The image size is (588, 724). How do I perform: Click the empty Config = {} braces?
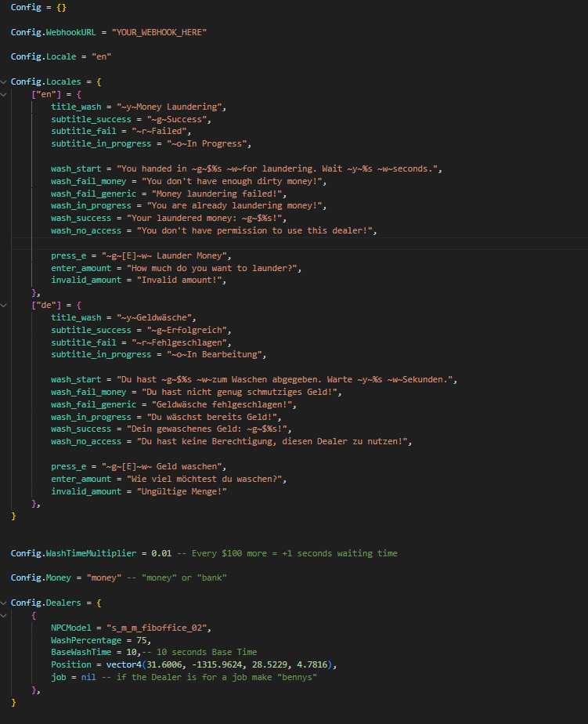[x=61, y=7]
